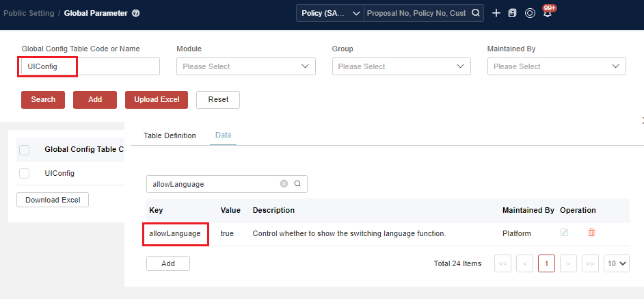Tick the UIConfig row checkbox
The height and width of the screenshot is (299, 644).
point(24,174)
